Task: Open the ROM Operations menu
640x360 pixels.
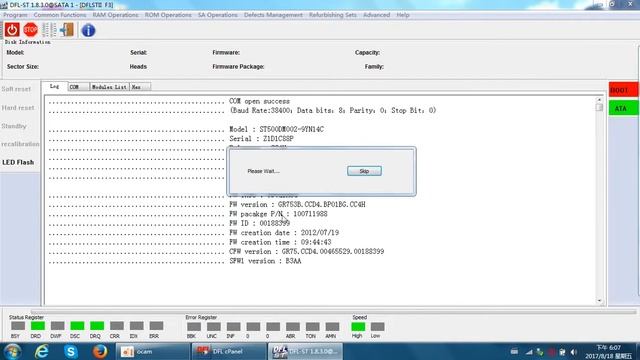Action: coord(168,15)
